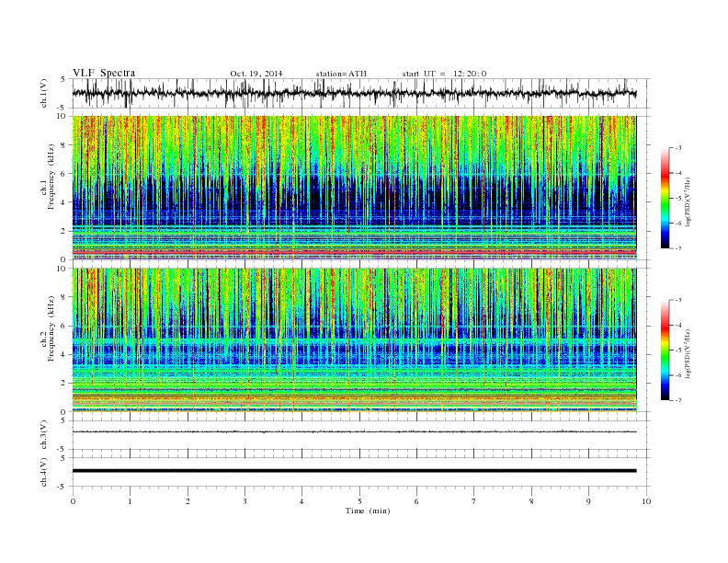Click the "4" kHz tick on ch.1 spectrogram

[64, 202]
